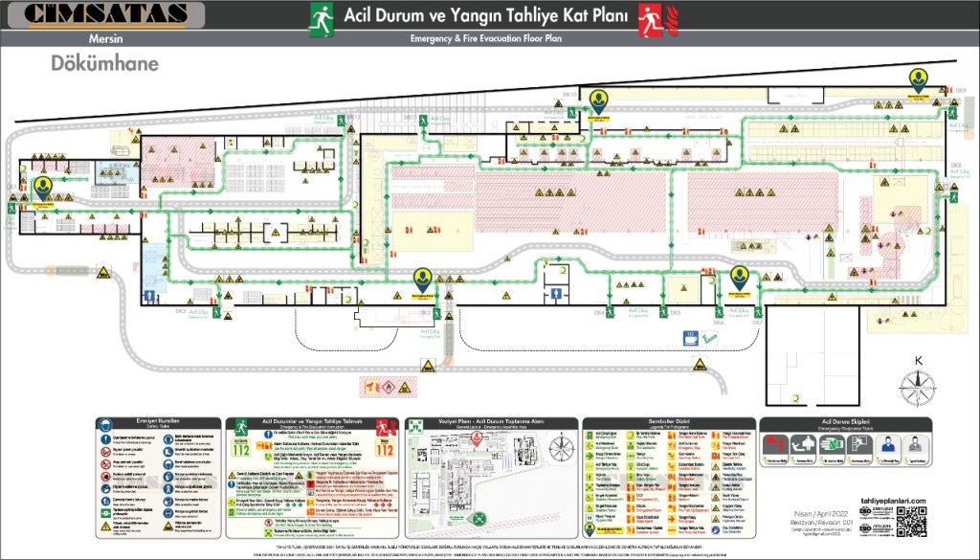This screenshot has height=560, width=980.
Task: Click the green running-man exit icon in header
Action: point(321,18)
